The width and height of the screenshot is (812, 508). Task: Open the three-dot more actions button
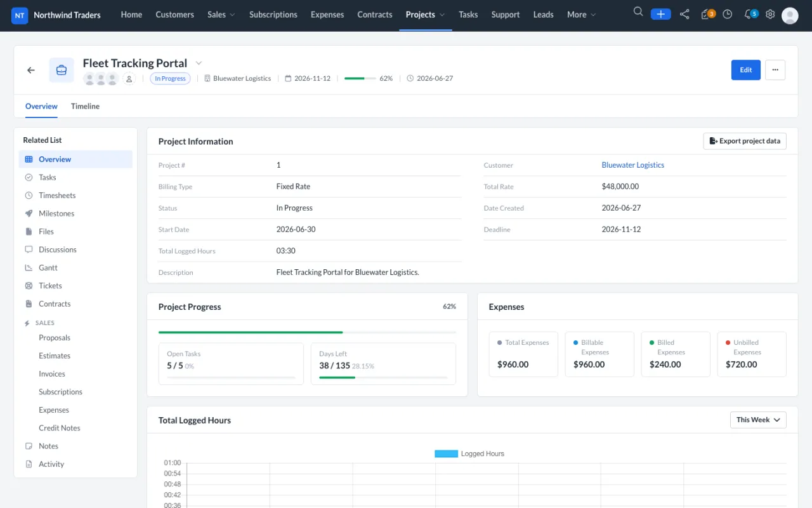click(x=775, y=70)
